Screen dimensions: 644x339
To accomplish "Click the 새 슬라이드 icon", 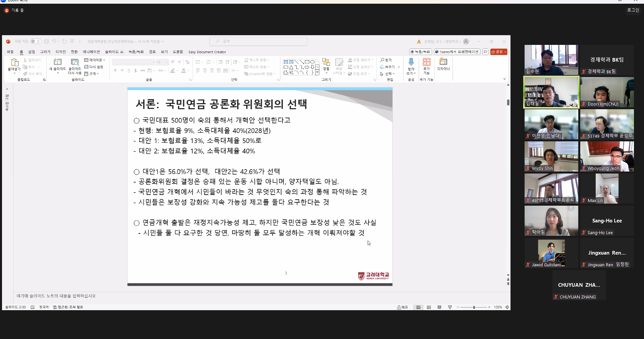I will point(58,62).
